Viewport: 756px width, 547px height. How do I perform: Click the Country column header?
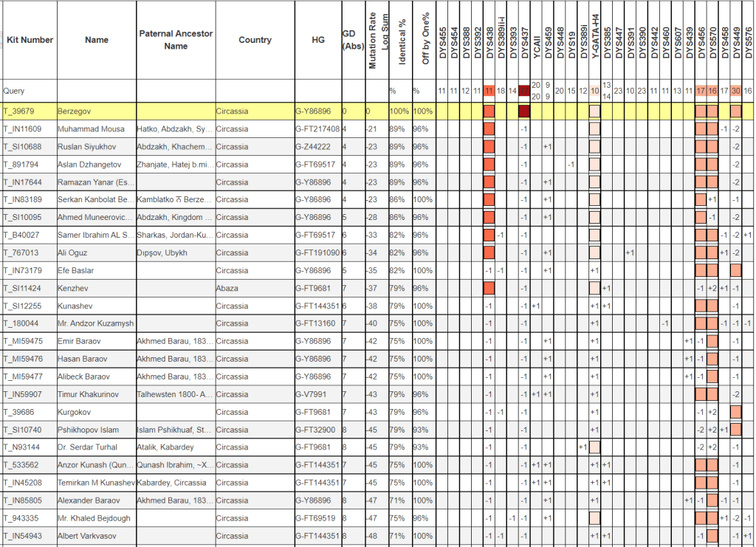255,40
